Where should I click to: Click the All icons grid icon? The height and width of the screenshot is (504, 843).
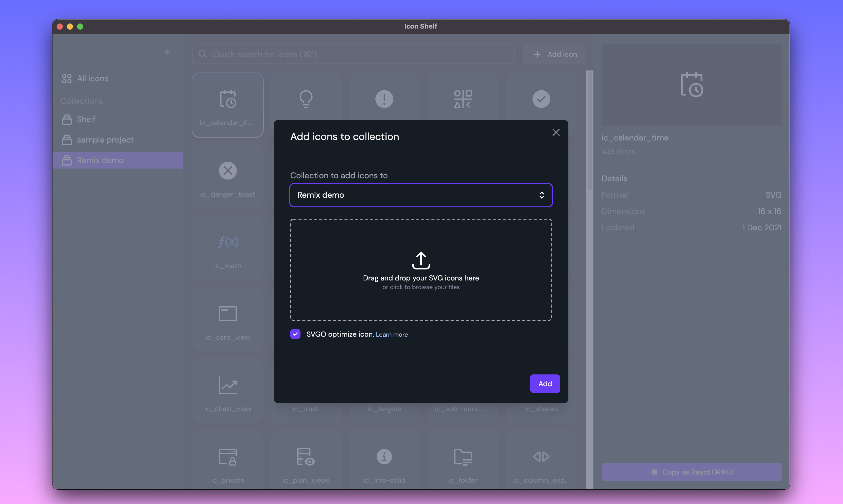pyautogui.click(x=67, y=78)
